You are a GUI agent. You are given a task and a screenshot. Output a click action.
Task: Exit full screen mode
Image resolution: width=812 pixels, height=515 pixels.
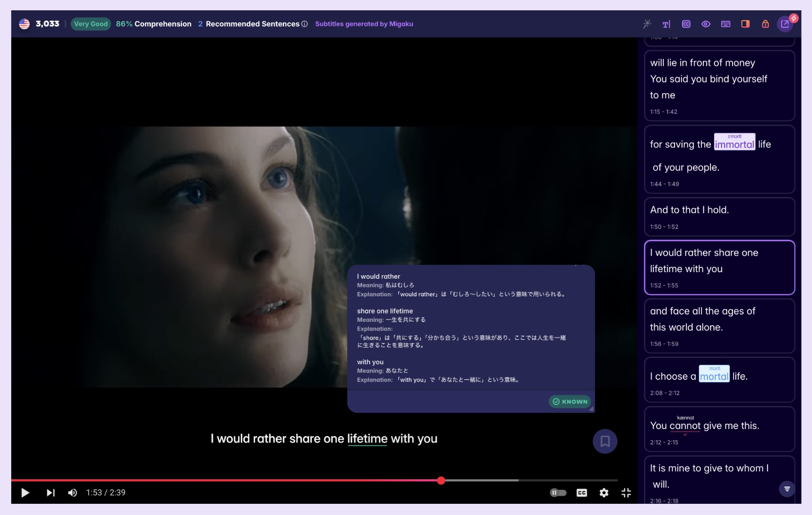point(626,493)
